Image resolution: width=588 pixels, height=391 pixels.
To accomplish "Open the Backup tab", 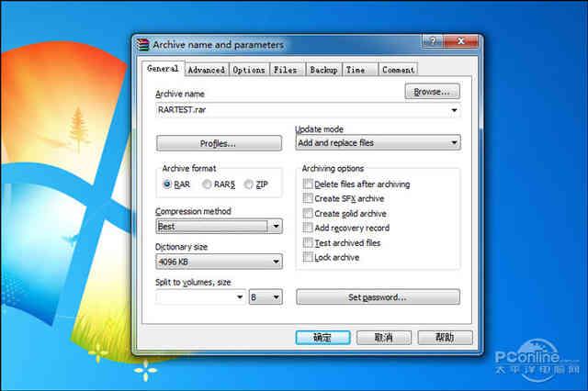I will (x=322, y=70).
